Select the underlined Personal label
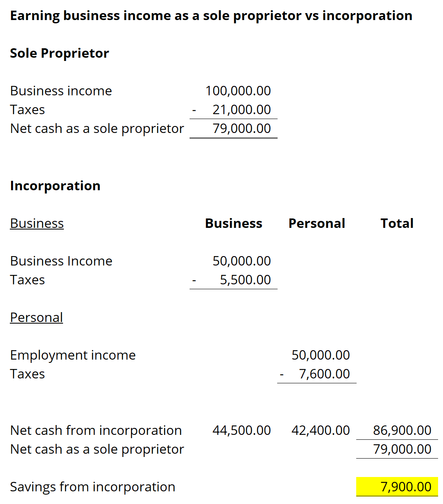 (x=36, y=317)
